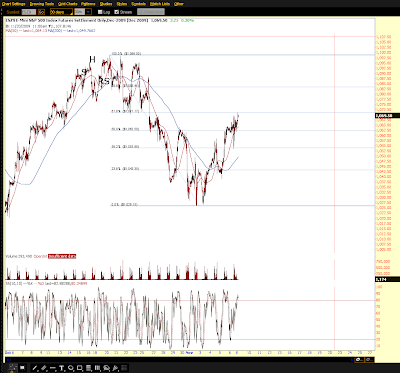400x373 pixels.
Task: Select the ellipse shape tool
Action: [x=70, y=368]
